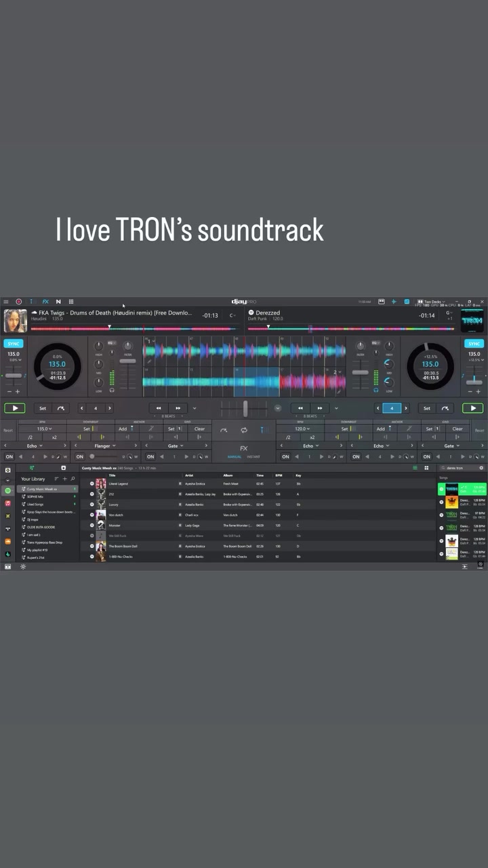Image resolution: width=488 pixels, height=868 pixels.
Task: Toggle the Flanger effect ON button
Action: point(80,456)
